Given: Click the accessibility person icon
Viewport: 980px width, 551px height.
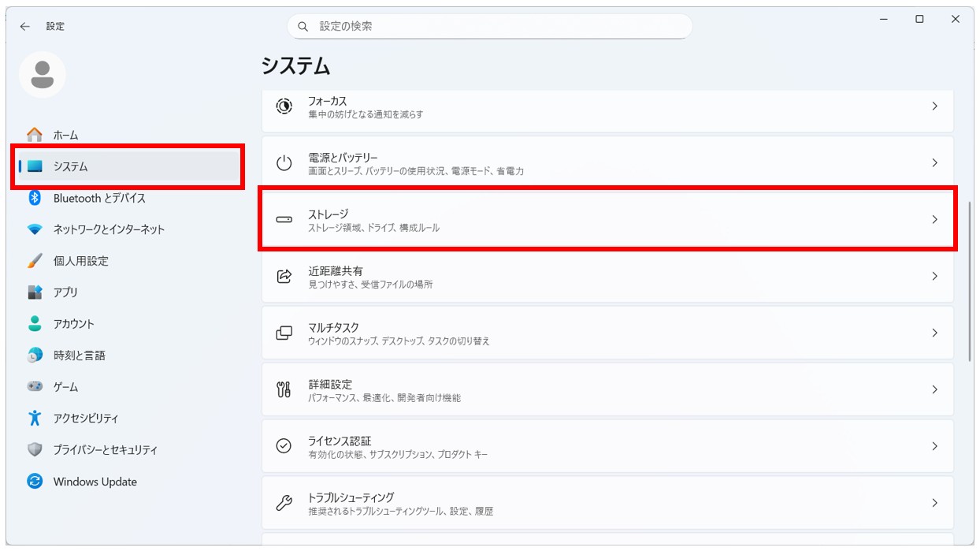Looking at the screenshot, I should click(x=34, y=419).
